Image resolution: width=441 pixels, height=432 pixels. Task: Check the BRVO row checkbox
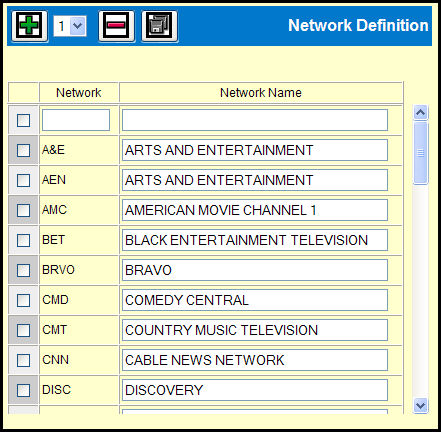(x=23, y=270)
